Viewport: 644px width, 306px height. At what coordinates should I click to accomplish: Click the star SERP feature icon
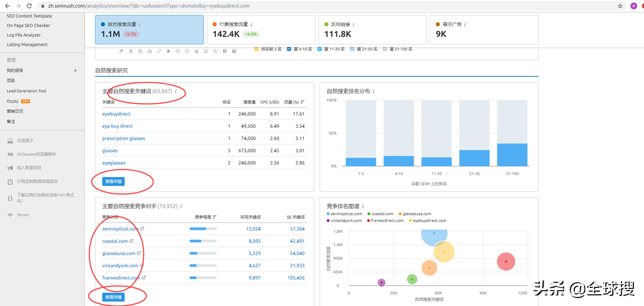168,51
